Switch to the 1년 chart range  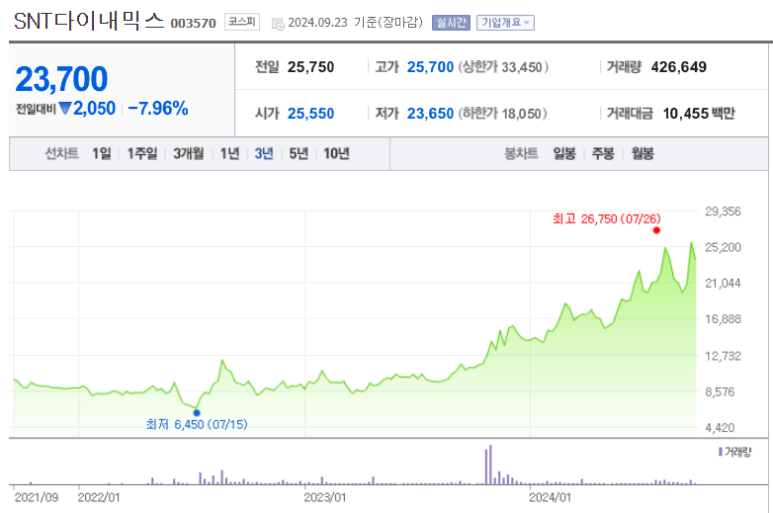[229, 154]
